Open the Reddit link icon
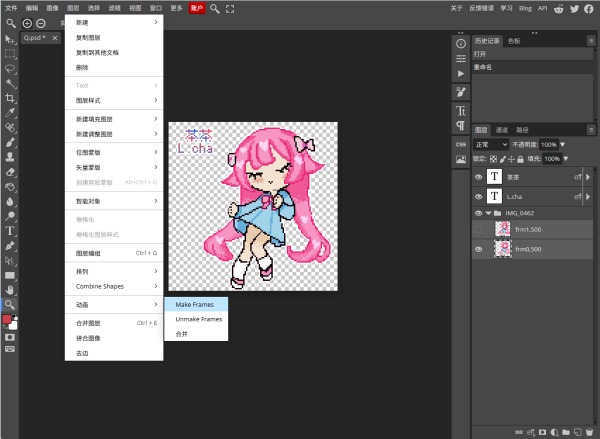 point(559,9)
